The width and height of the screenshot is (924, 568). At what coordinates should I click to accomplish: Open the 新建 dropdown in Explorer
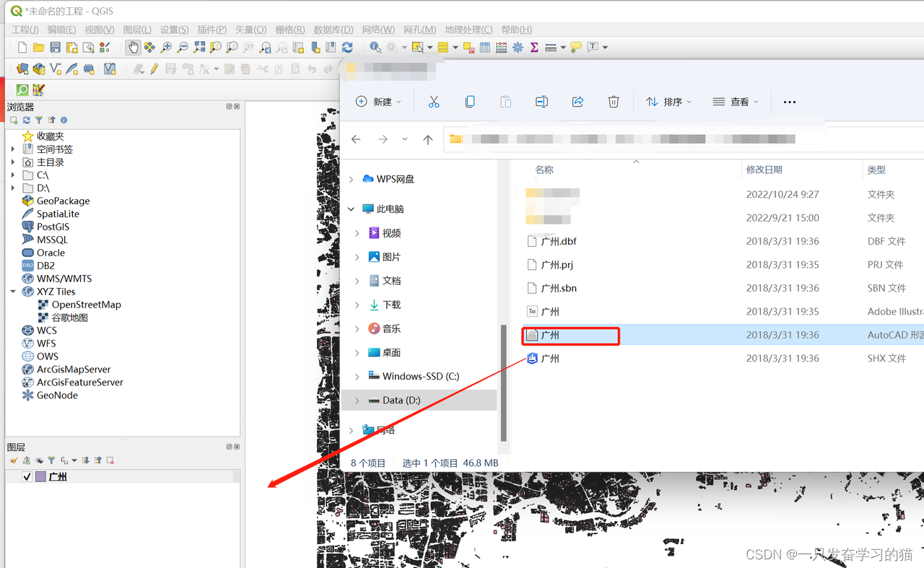378,102
